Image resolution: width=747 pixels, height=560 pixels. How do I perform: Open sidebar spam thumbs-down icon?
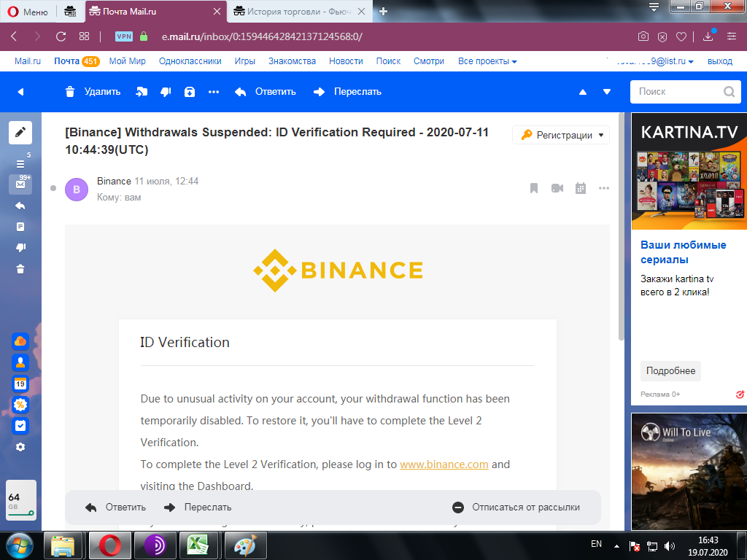pyautogui.click(x=20, y=248)
